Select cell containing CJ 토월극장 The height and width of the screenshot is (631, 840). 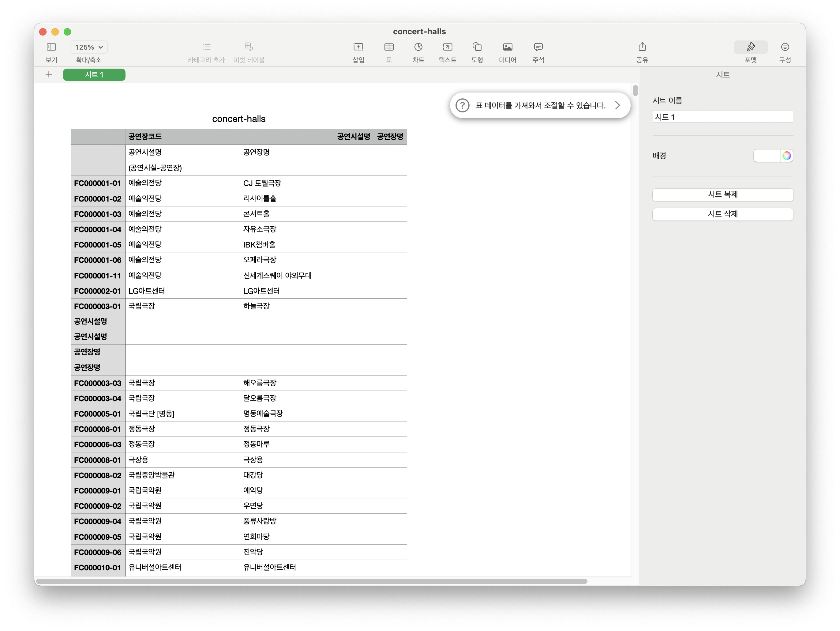(x=286, y=183)
